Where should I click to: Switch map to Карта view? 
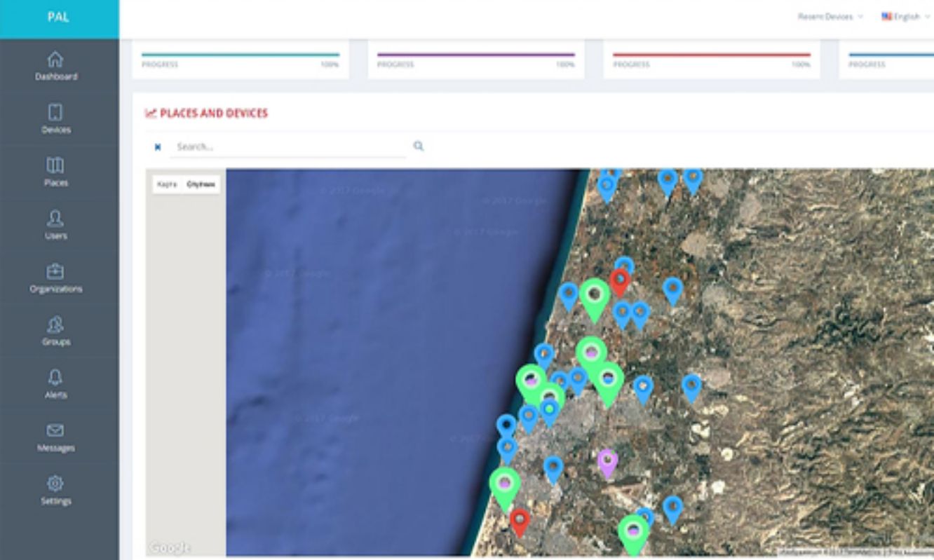tap(167, 184)
